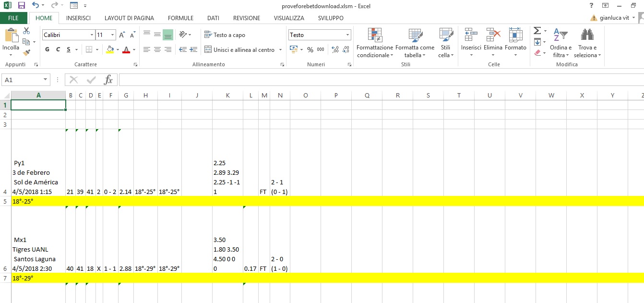Screen dimensions: 644x303
Task: Apply red font color
Action: pyautogui.click(x=126, y=49)
